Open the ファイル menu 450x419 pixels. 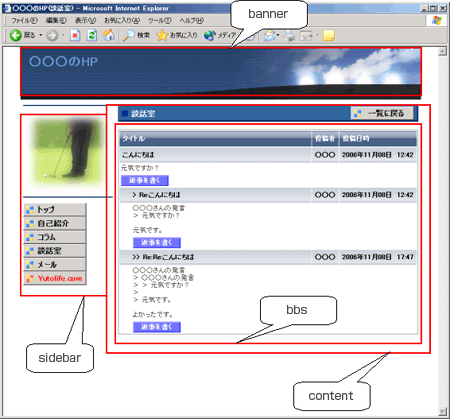[24, 21]
